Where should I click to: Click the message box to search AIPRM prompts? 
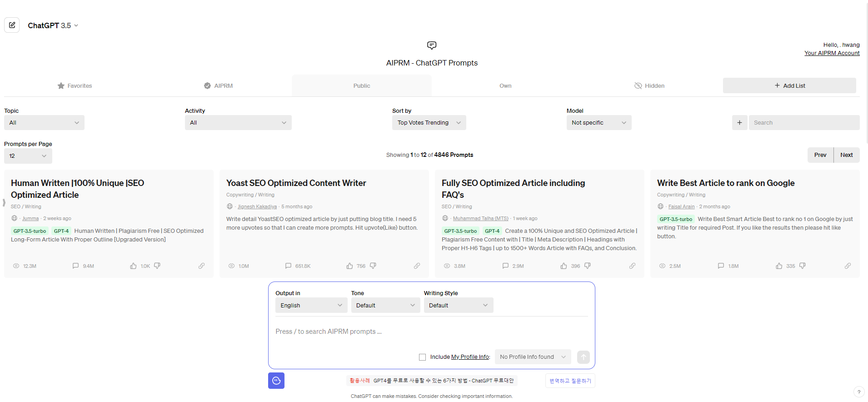[x=431, y=332]
